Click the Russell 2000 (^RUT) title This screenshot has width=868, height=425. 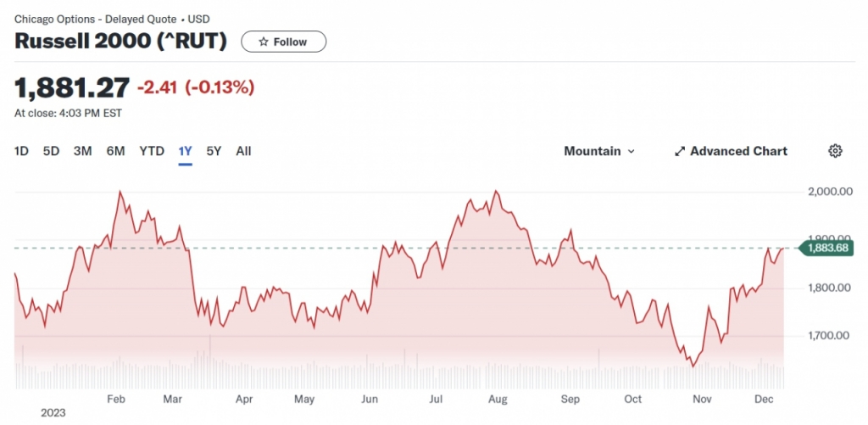coord(120,42)
